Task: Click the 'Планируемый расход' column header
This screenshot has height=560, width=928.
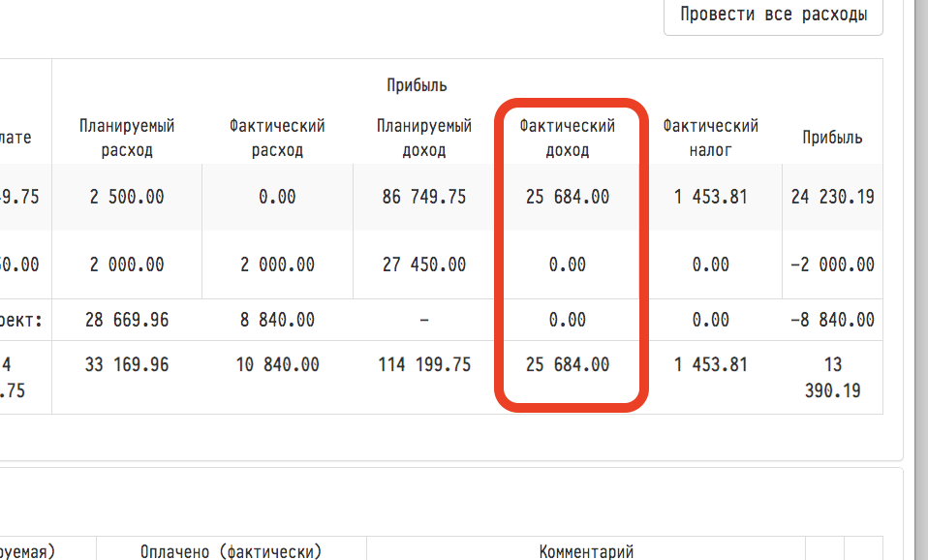Action: coord(127,138)
